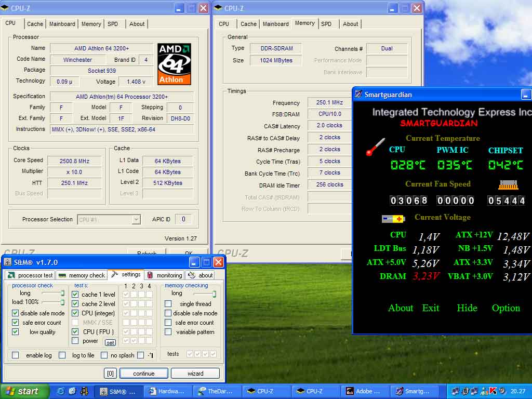The image size is (532, 399).
Task: Click the 'Smartg...' taskbar button
Action: point(414,391)
